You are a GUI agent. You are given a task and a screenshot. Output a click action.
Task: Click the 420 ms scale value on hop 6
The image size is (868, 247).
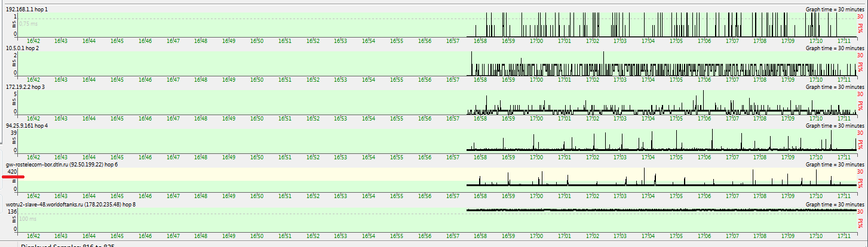click(12, 171)
